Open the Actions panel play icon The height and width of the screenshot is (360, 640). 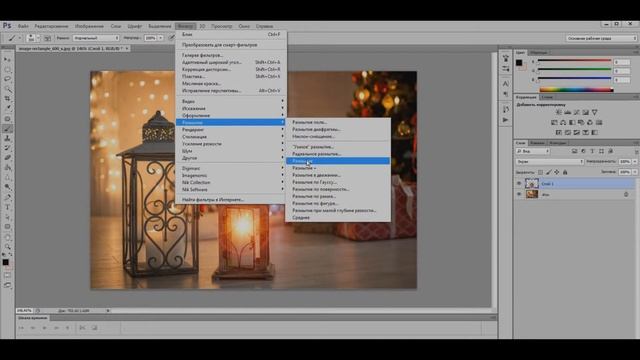[505, 120]
